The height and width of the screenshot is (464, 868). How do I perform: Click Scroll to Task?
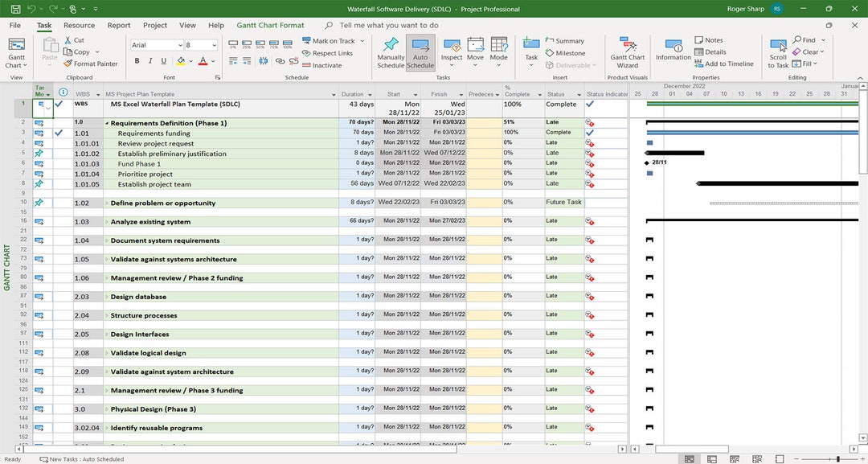[778, 51]
